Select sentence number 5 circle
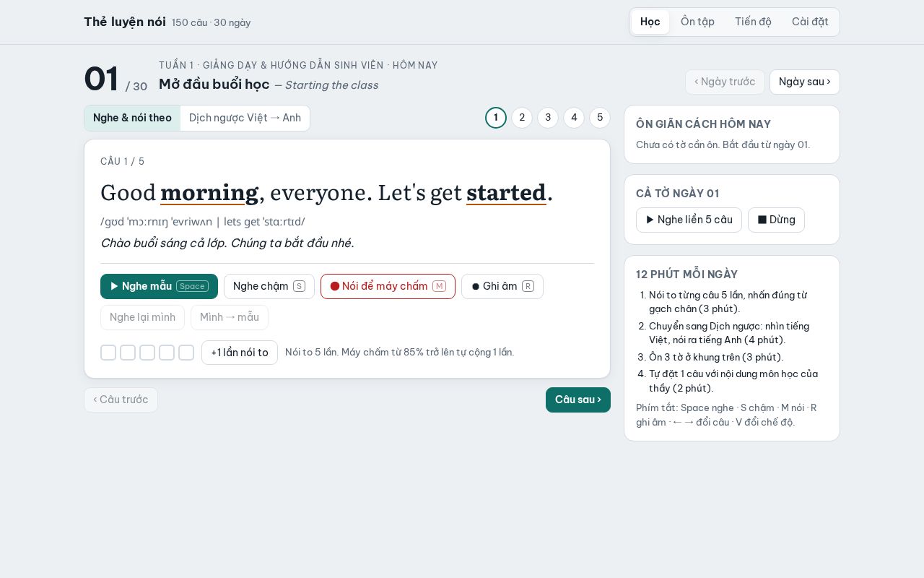The width and height of the screenshot is (924, 578). pos(600,118)
